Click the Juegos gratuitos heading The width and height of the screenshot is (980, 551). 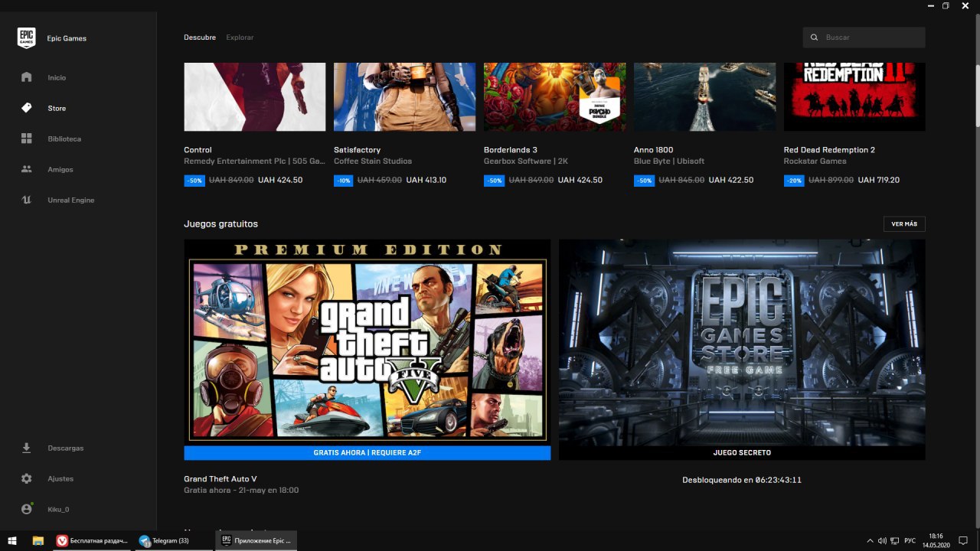(x=220, y=224)
